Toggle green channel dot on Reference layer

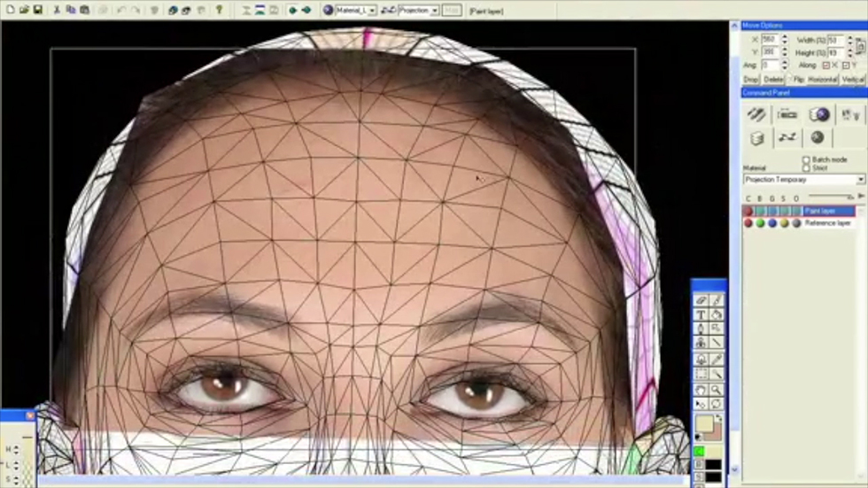coord(761,223)
